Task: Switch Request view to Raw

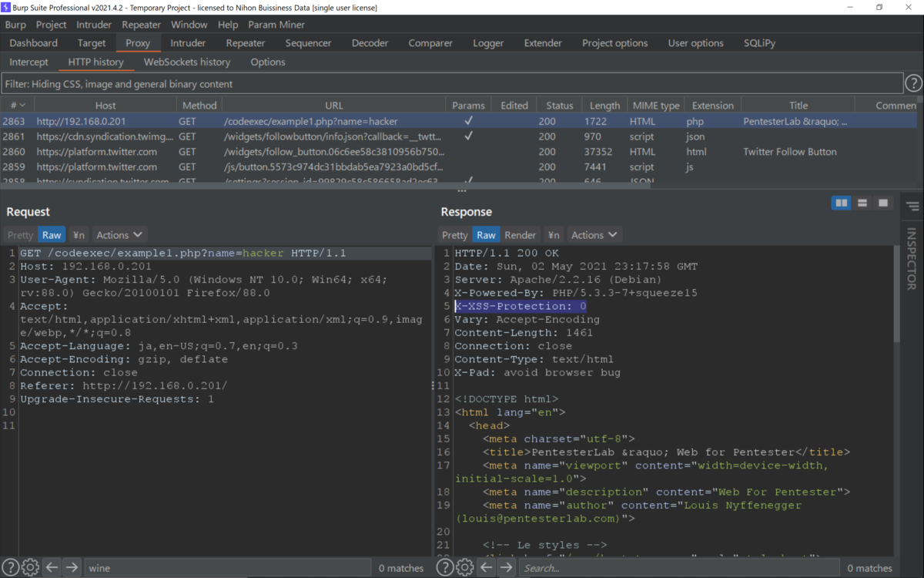Action: [52, 235]
